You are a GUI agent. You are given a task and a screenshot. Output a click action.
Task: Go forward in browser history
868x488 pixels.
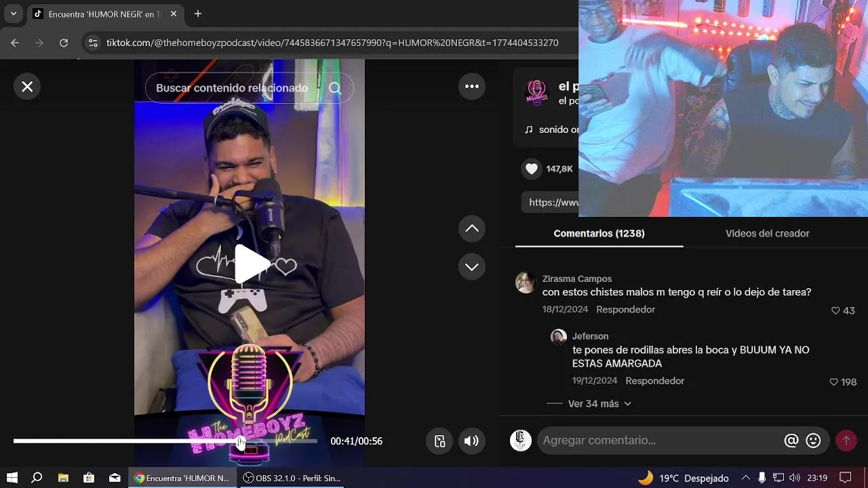pos(39,43)
